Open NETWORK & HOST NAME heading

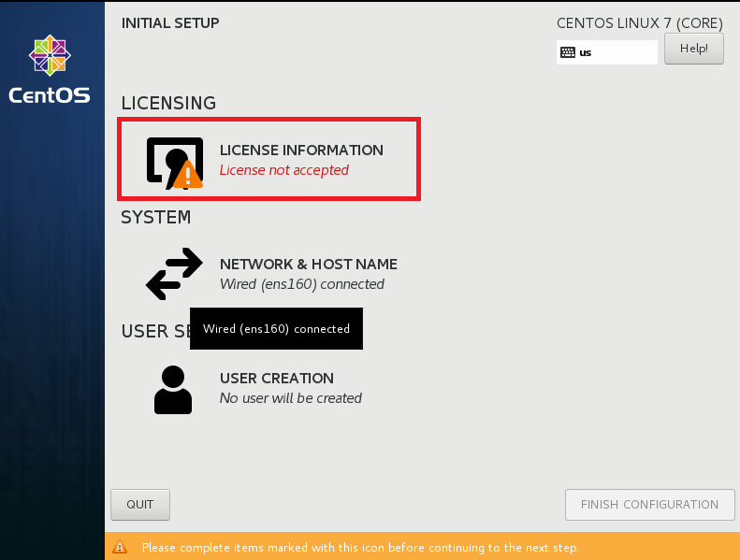[309, 265]
